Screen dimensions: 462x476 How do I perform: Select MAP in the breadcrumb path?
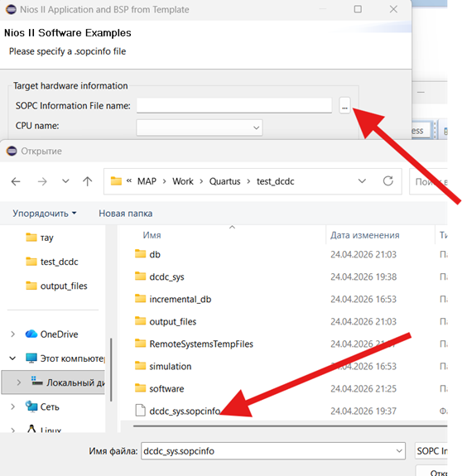click(x=147, y=181)
